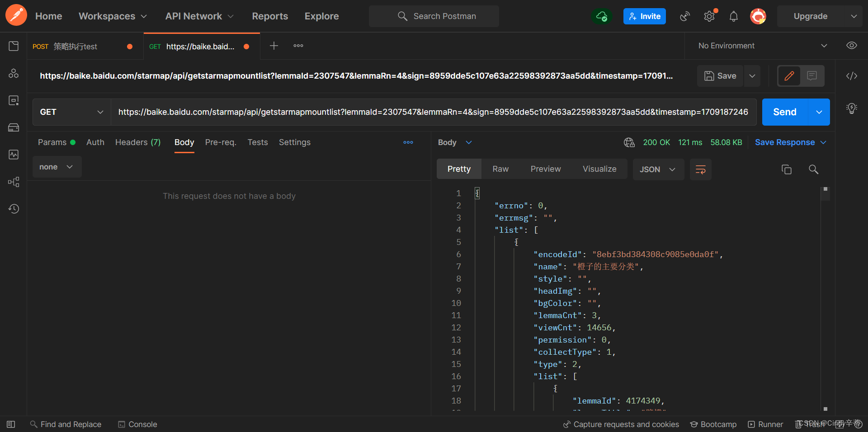The height and width of the screenshot is (432, 868).
Task: Save the request
Action: point(720,76)
